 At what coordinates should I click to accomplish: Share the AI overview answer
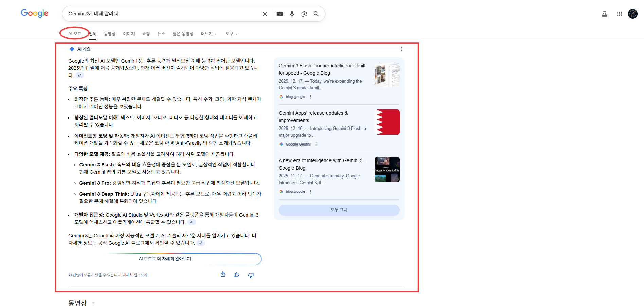click(223, 274)
